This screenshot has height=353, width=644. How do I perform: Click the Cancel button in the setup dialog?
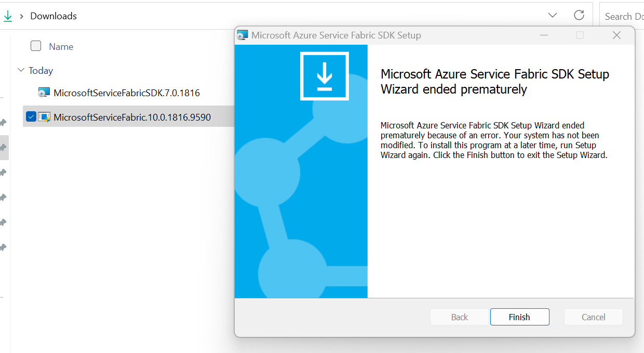click(593, 317)
